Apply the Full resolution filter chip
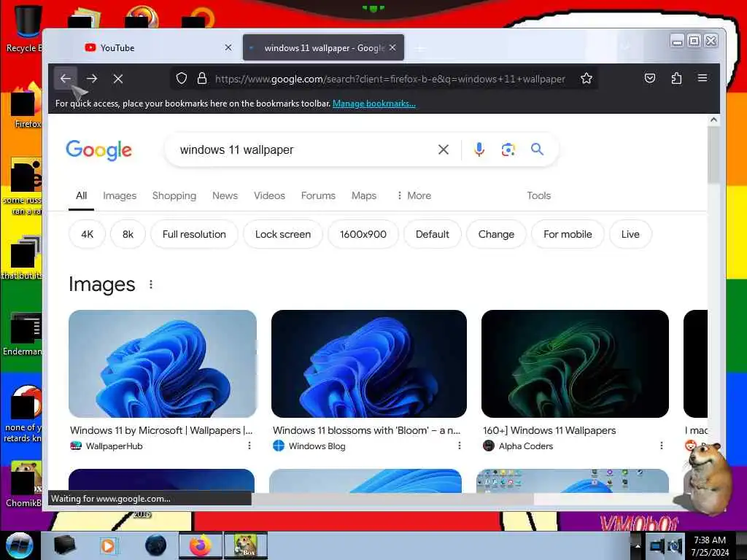 [194, 234]
